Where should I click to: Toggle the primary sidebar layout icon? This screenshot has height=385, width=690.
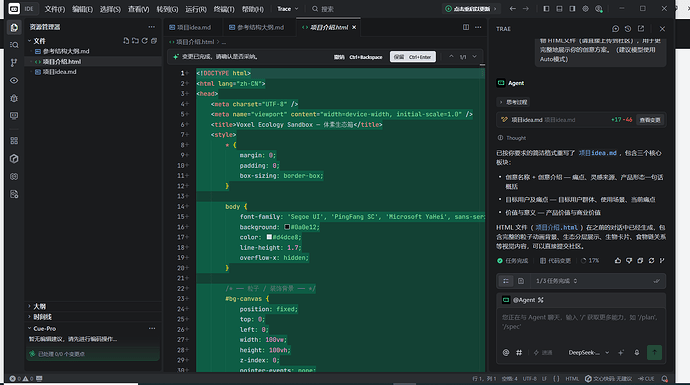(x=546, y=9)
